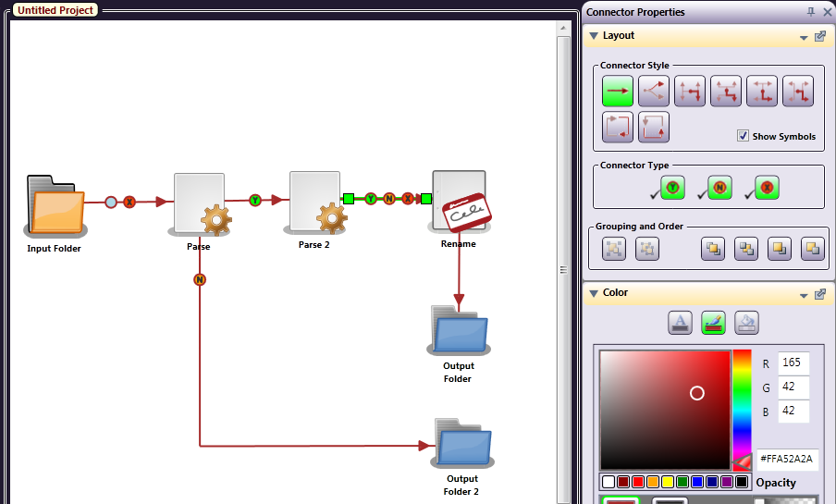
Task: Click X symbol on Input Folder connector
Action: pos(129,203)
